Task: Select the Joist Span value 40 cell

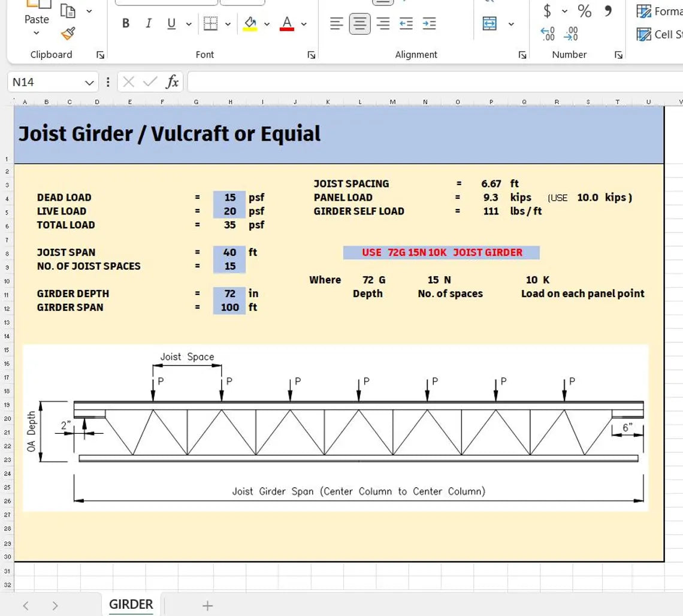Action: pyautogui.click(x=229, y=252)
